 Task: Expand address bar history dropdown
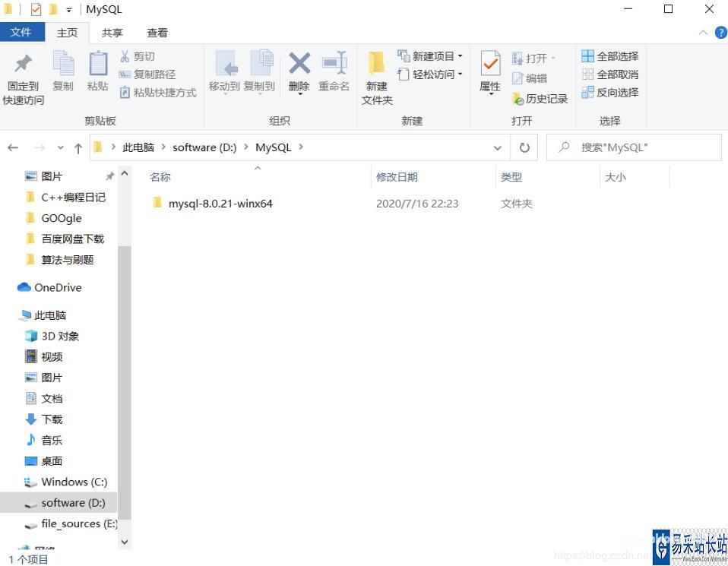coord(497,148)
